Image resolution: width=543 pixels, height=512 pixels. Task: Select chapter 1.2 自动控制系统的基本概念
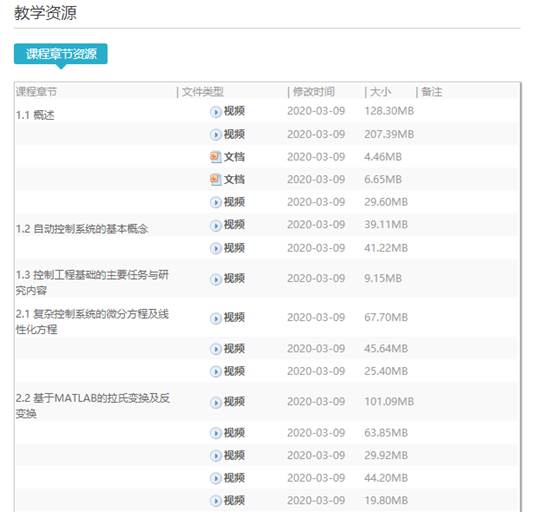tap(82, 229)
